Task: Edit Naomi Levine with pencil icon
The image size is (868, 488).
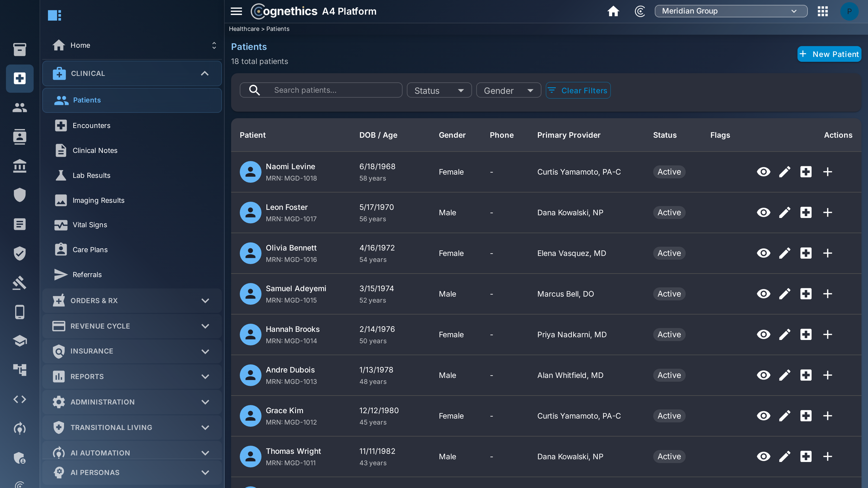Action: [784, 172]
